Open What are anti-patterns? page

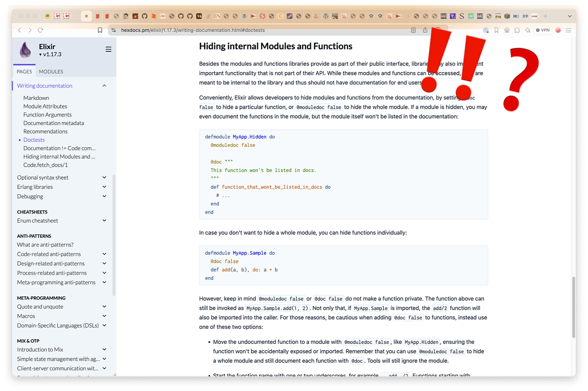[x=45, y=245]
